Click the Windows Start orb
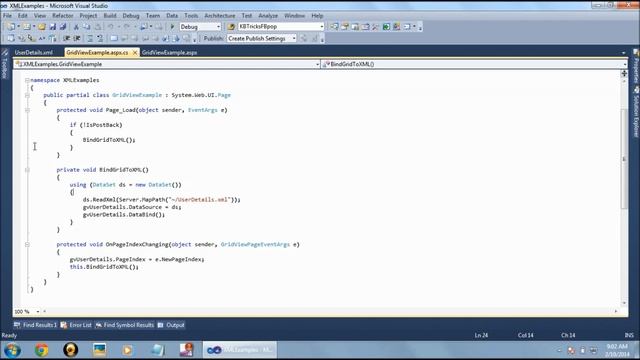Viewport: 640px width, 360px height. click(12, 350)
